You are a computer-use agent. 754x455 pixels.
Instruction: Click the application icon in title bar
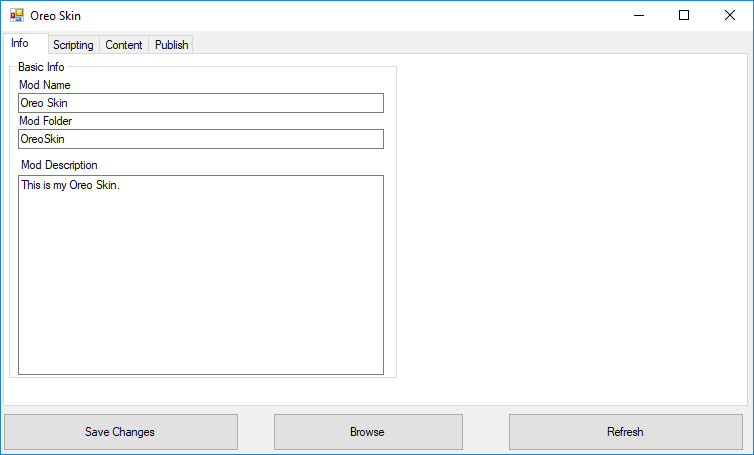click(16, 16)
